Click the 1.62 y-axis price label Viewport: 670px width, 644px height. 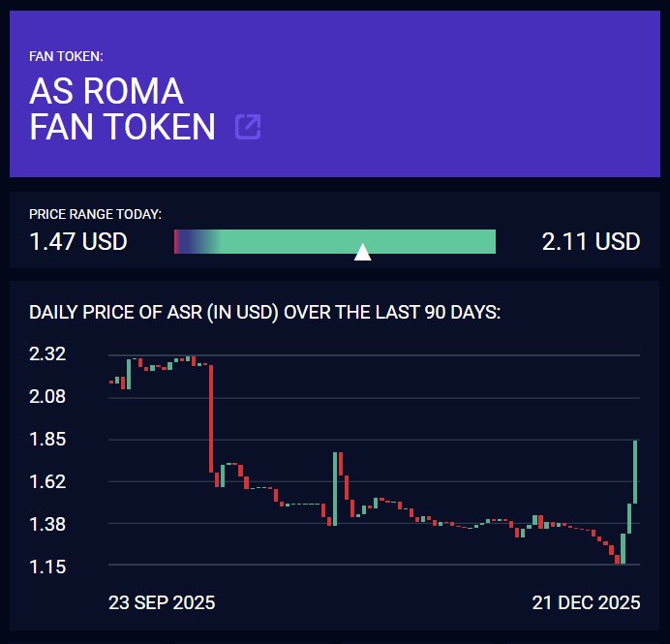(x=47, y=481)
